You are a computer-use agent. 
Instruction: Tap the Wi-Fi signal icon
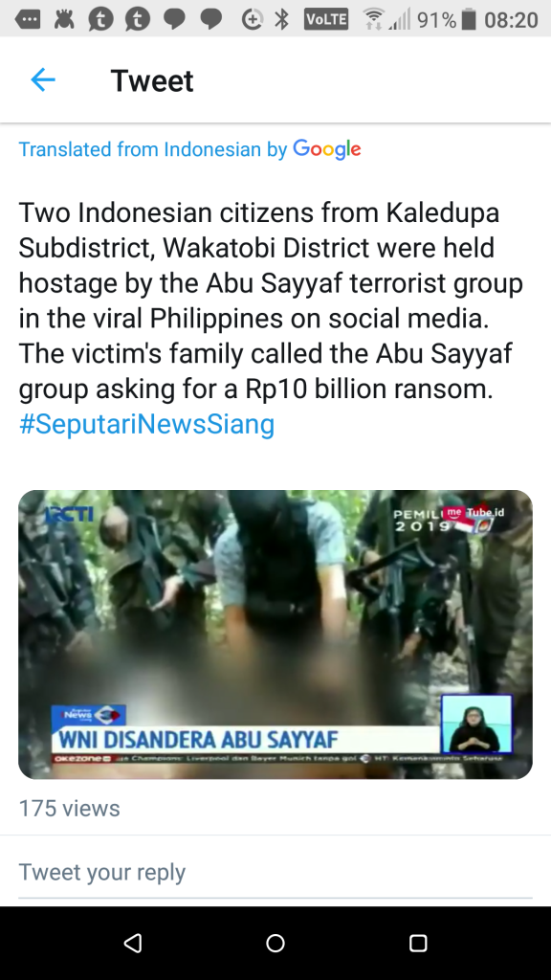coord(373,19)
